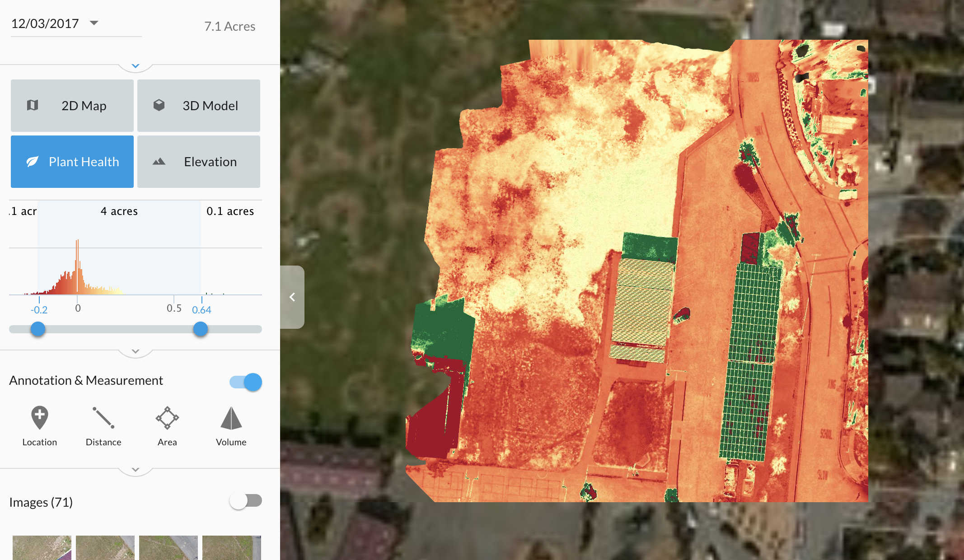Image resolution: width=964 pixels, height=560 pixels.
Task: Disable the Annotation & Measurement toggle
Action: [x=246, y=382]
